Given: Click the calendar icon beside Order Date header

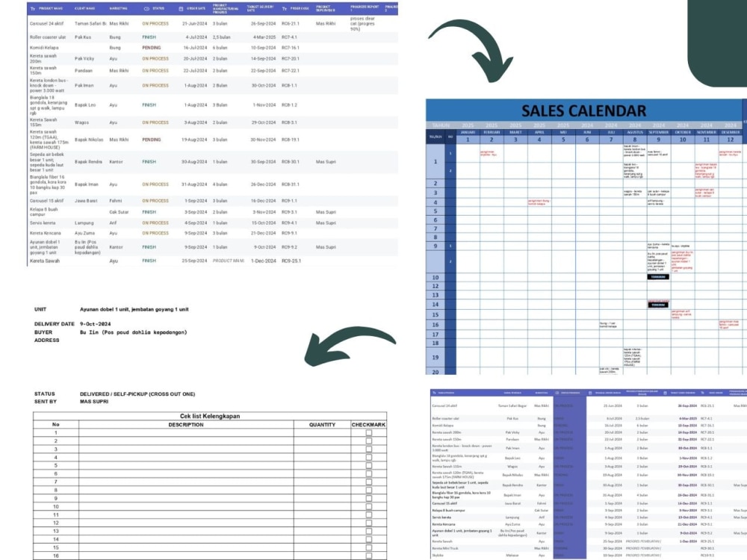Looking at the screenshot, I should click(x=181, y=8).
